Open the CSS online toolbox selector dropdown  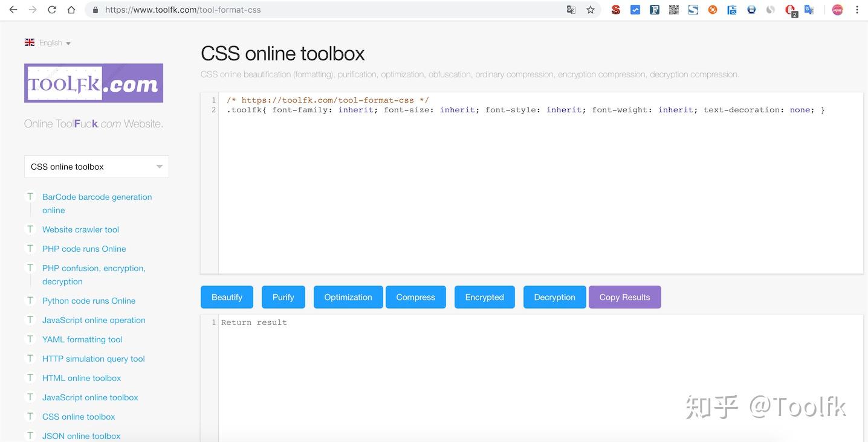pos(96,166)
